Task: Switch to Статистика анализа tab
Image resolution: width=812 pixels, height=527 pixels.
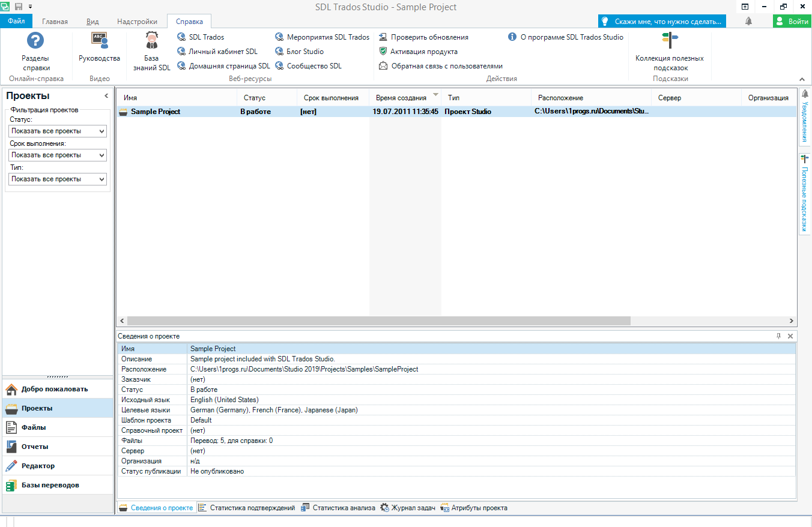Action: coord(338,508)
